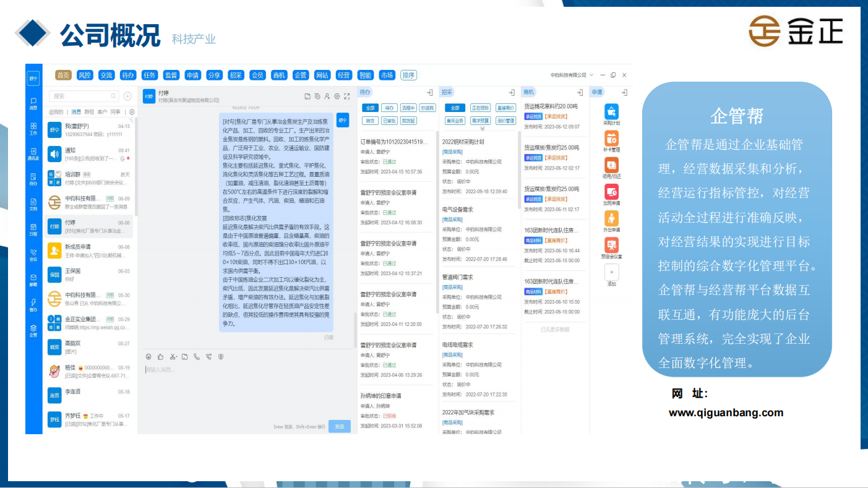Open the 文档 documents sidebar icon
The width and height of the screenshot is (868, 488).
pos(33,203)
